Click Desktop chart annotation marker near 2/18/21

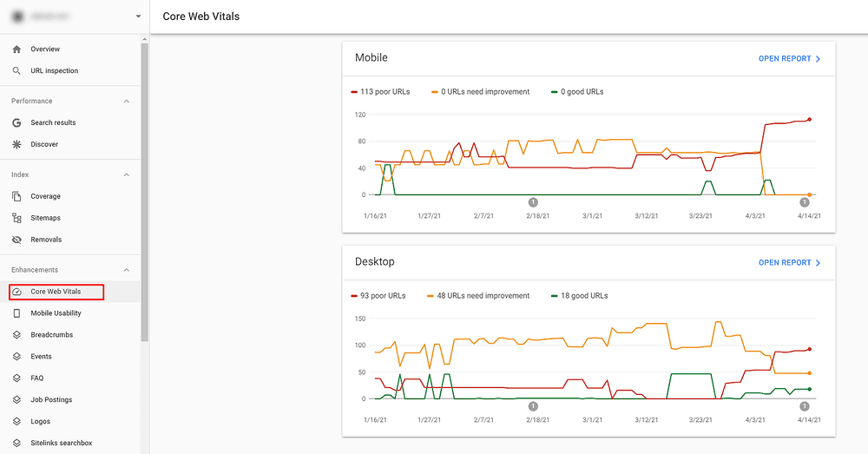pos(533,406)
